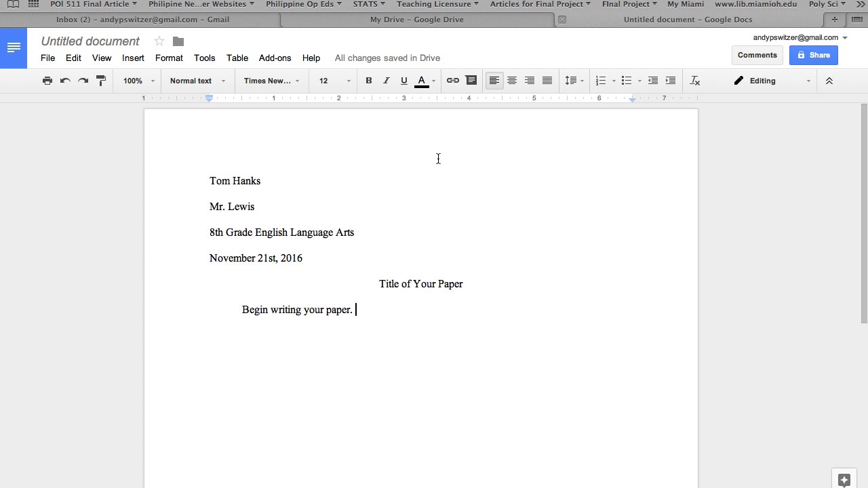868x488 pixels.
Task: Click the text 'Title of Your Paper'
Action: 421,284
